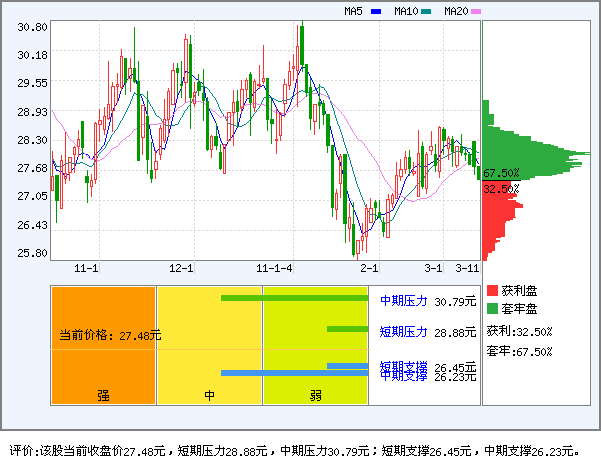Select the orange 强 strength zone

(103, 345)
